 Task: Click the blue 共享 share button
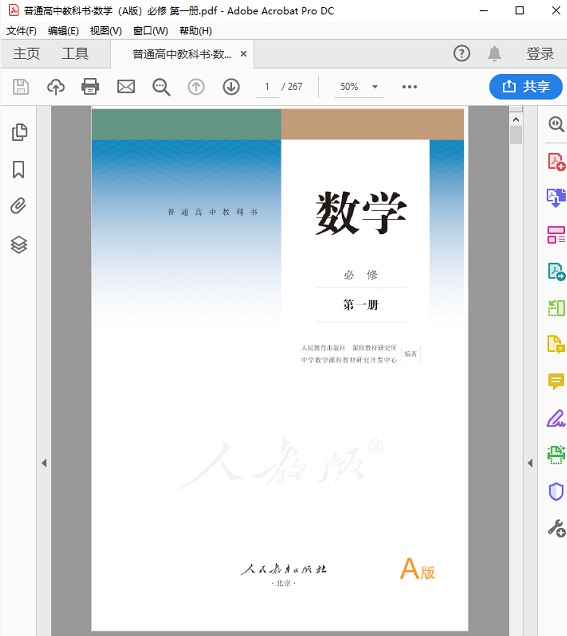(526, 87)
